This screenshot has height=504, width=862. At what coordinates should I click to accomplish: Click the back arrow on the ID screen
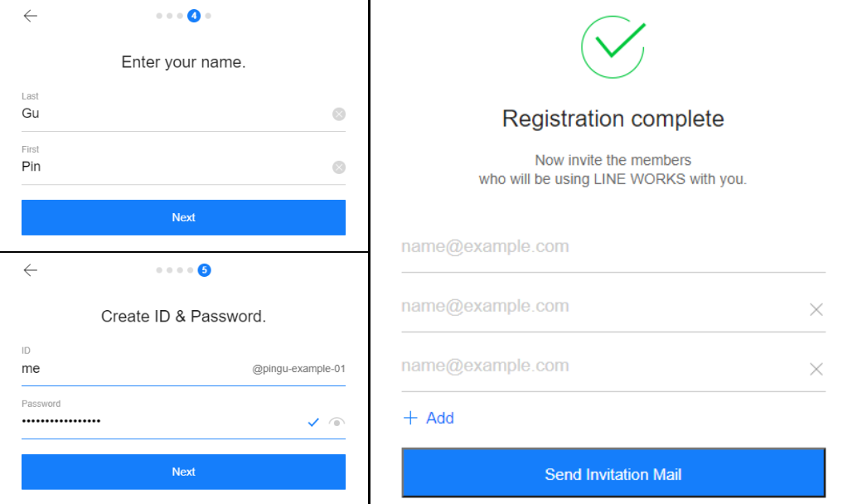tap(30, 270)
